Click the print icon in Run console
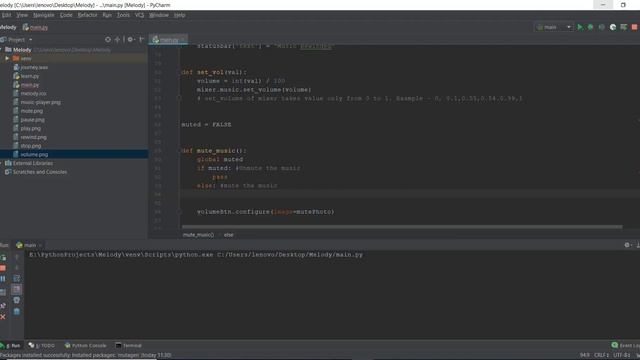The height and width of the screenshot is (360, 640). (x=16, y=300)
